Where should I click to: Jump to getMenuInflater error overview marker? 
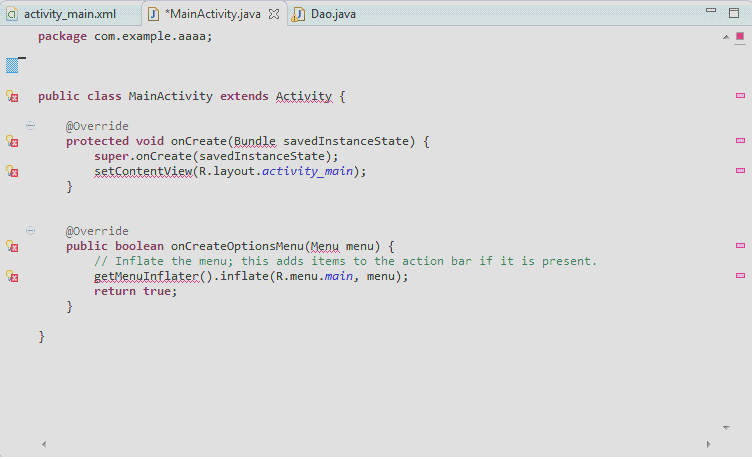click(x=741, y=275)
